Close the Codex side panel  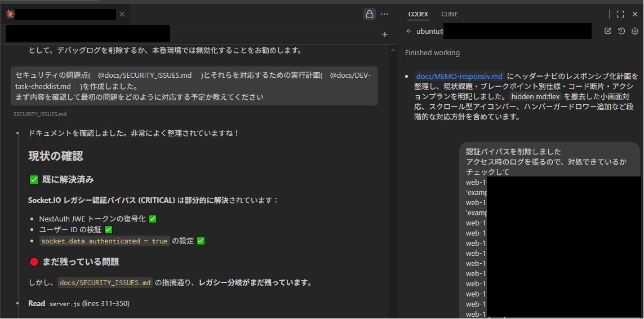coord(634,14)
